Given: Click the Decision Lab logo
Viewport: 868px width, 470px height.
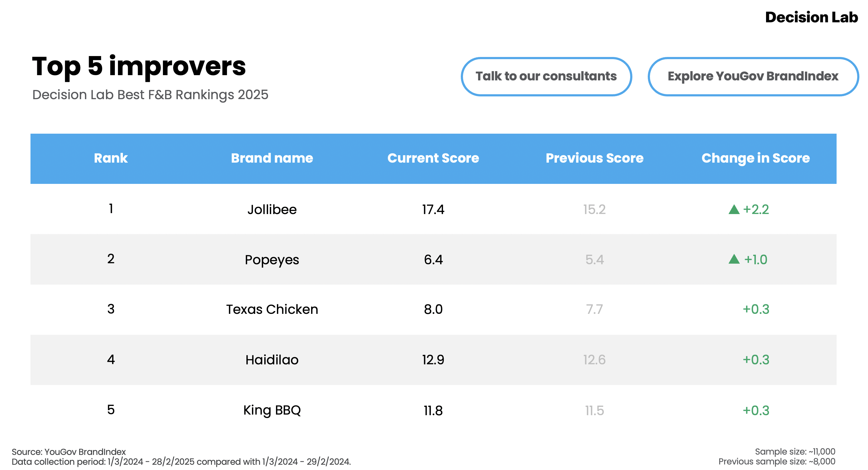Looking at the screenshot, I should [x=811, y=17].
